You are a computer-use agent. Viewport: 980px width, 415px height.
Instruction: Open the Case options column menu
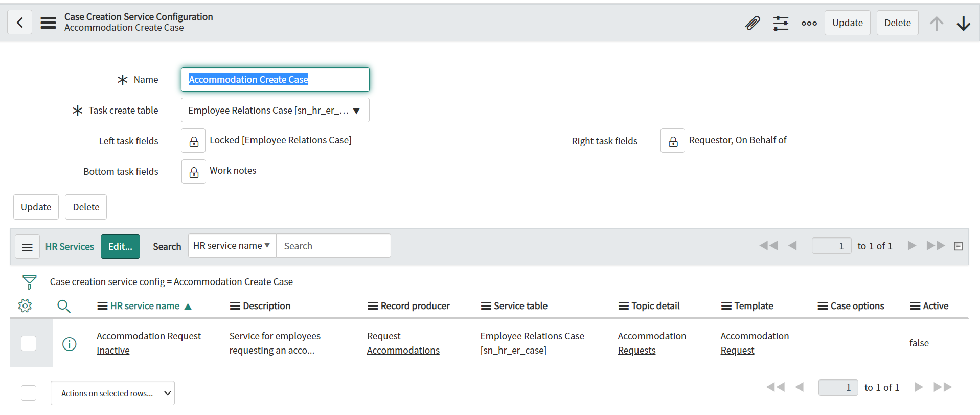[823, 306]
